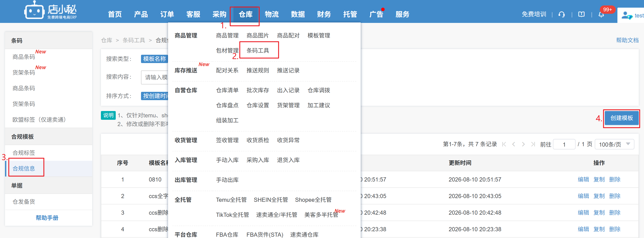Click 编辑 for row 0810
644x238 pixels.
[x=583, y=179]
